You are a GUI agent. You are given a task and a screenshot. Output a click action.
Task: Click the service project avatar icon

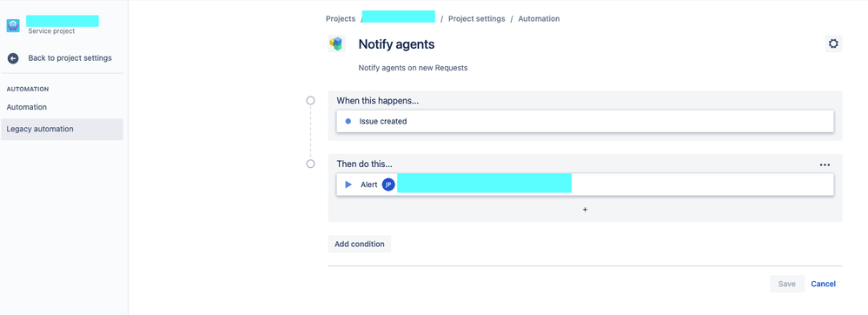click(13, 25)
